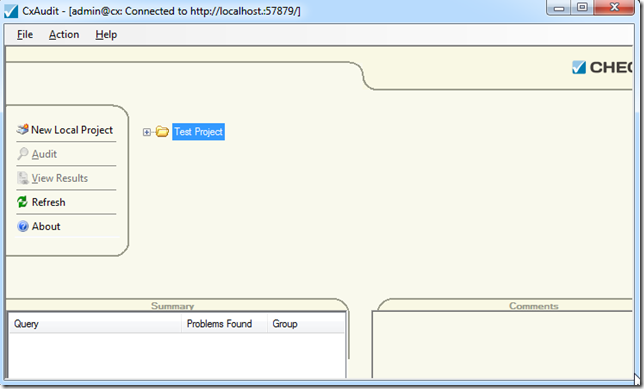Expand the Test Project tree node

click(x=147, y=132)
